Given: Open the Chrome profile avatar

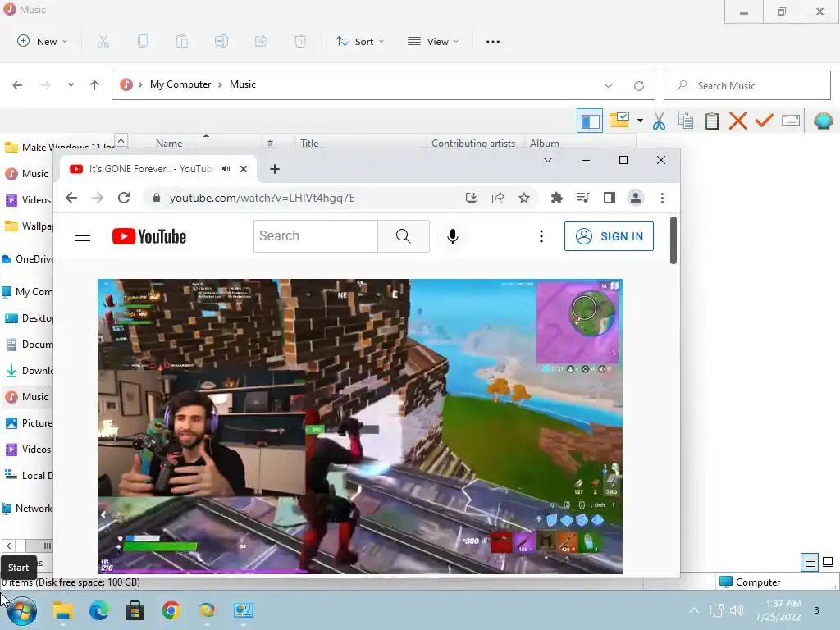Looking at the screenshot, I should [636, 198].
